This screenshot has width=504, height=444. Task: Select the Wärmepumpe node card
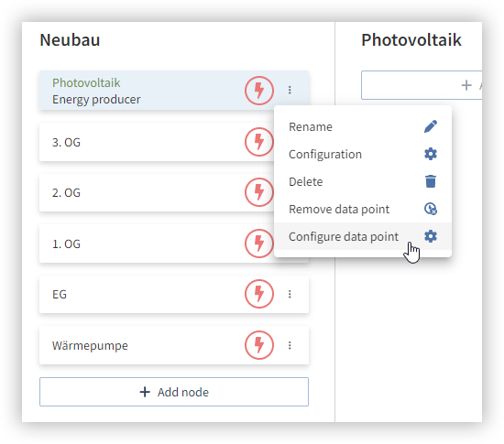[174, 345]
